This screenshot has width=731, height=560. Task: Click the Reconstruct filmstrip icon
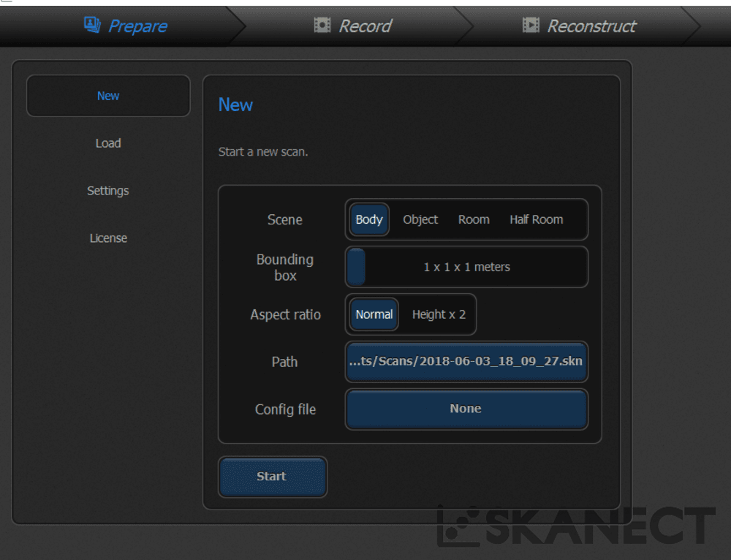click(531, 25)
